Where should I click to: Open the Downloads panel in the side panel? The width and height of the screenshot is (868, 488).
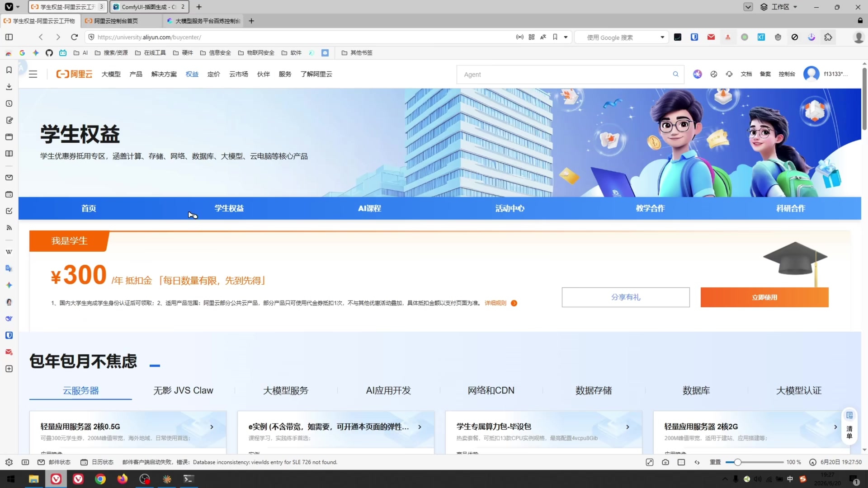[x=9, y=87]
